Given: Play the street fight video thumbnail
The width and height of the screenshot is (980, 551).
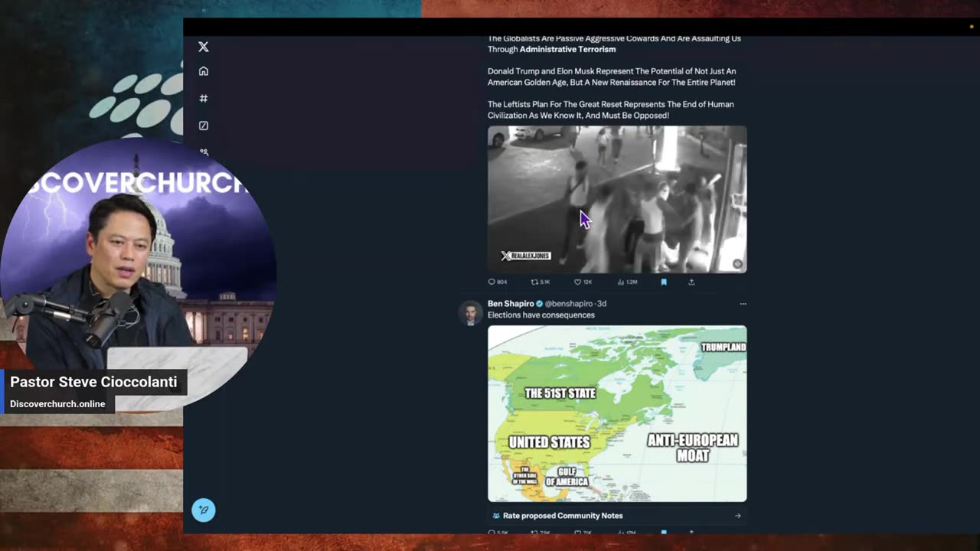Looking at the screenshot, I should (617, 199).
